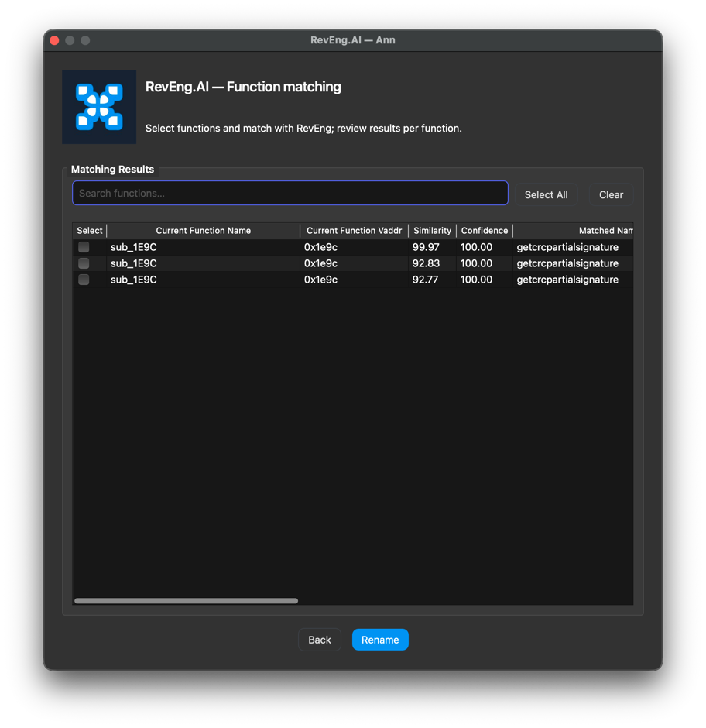Click 0x1e9c address in the 92.83 row
Image resolution: width=706 pixels, height=728 pixels.
point(320,263)
